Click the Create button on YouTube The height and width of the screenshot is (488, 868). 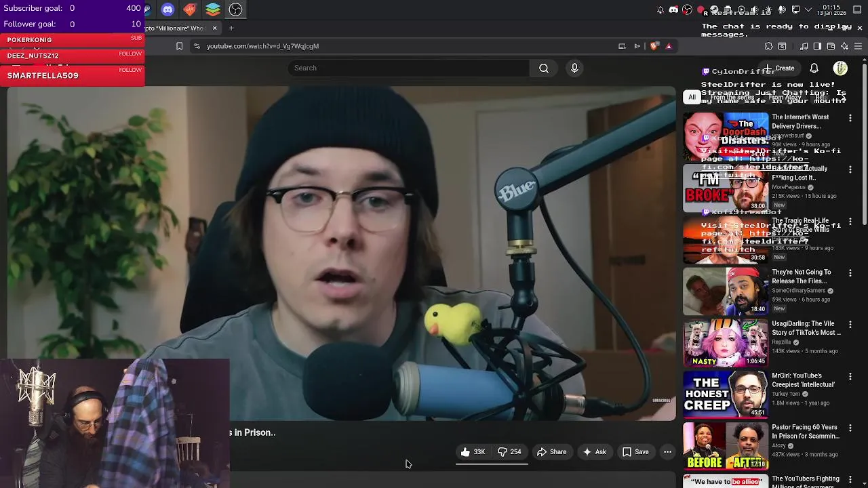tap(781, 68)
